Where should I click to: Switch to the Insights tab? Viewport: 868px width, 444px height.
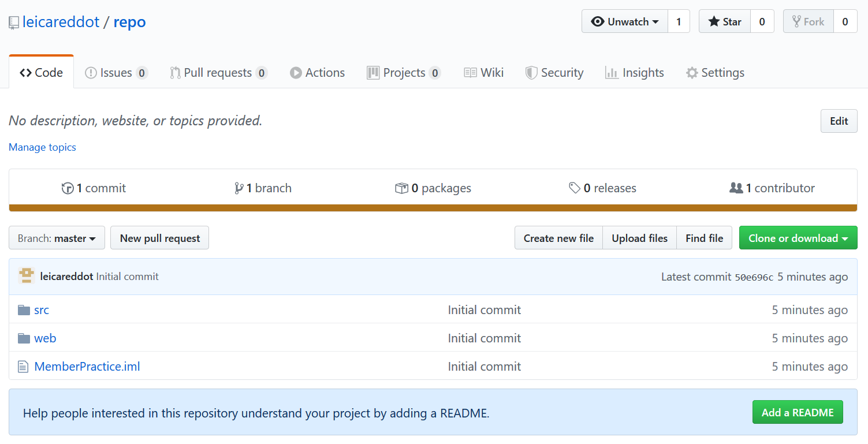point(634,73)
